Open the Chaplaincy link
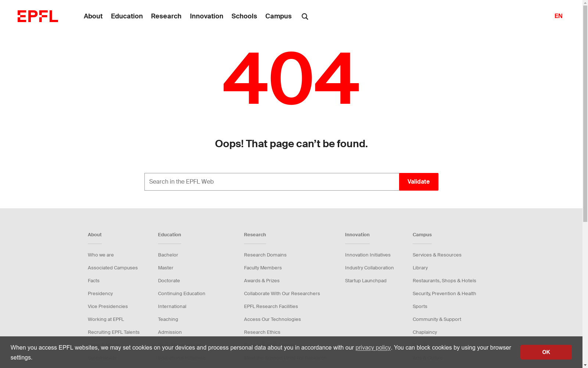 tap(425, 332)
